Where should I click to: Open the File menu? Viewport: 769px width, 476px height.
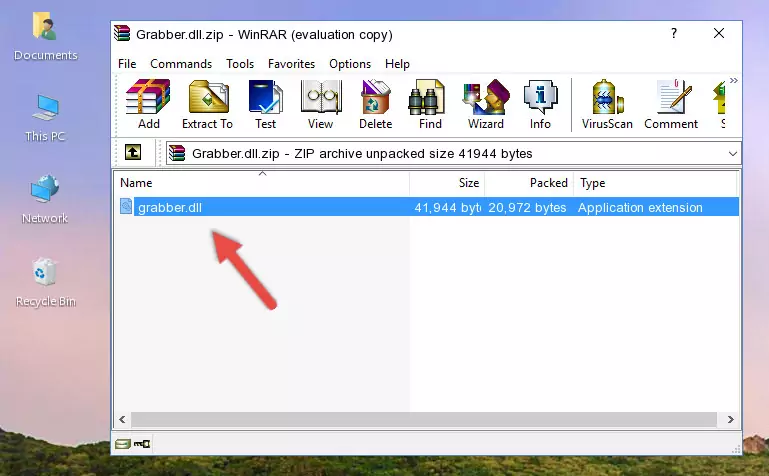tap(127, 64)
